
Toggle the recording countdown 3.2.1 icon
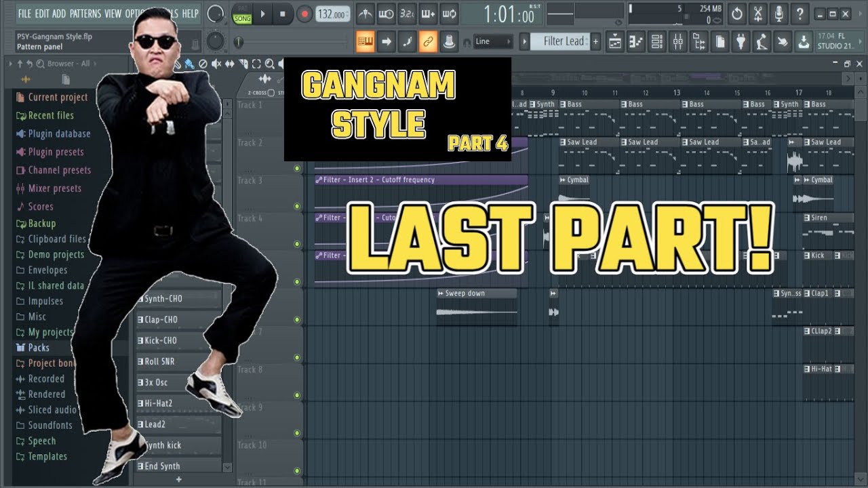(407, 14)
